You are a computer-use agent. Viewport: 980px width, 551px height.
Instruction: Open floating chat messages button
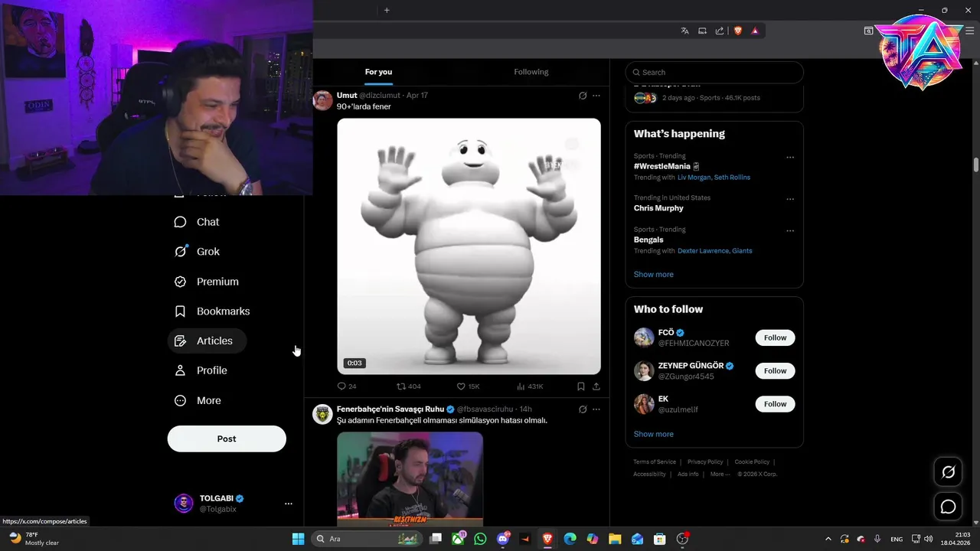pos(948,507)
